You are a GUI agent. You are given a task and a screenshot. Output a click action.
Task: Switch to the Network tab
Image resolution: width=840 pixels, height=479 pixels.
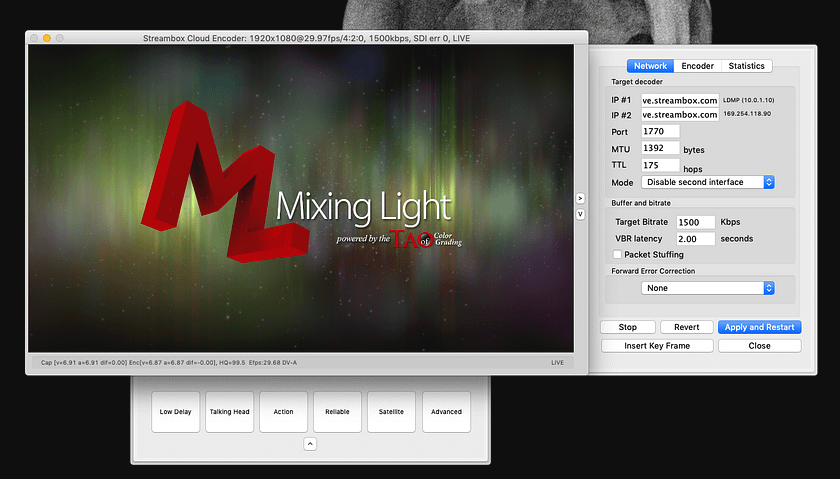(x=650, y=66)
